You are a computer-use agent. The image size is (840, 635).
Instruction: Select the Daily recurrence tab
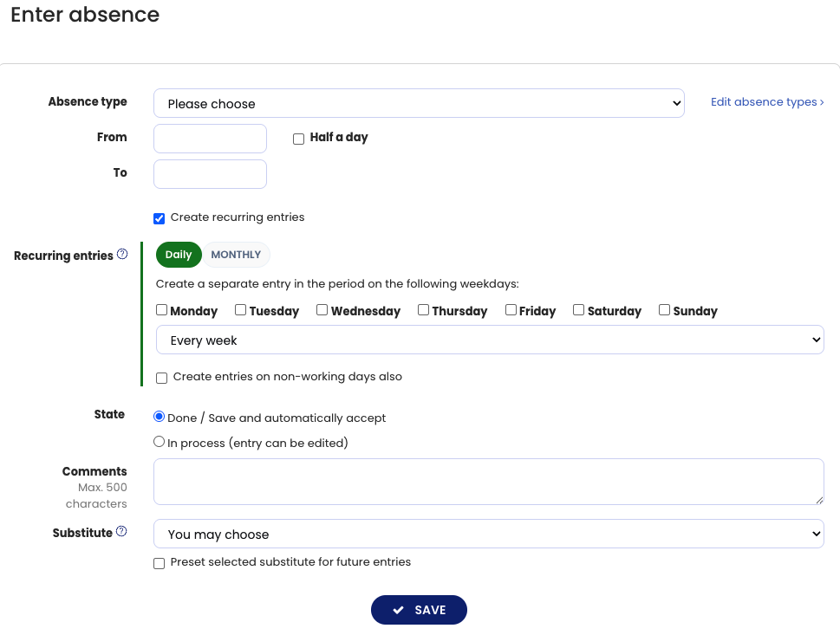pos(179,255)
